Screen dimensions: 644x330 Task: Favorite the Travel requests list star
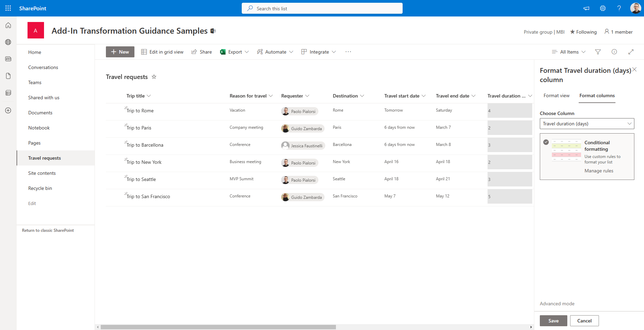[154, 77]
